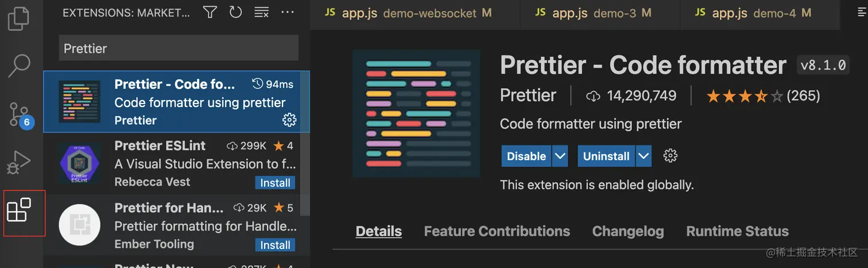This screenshot has height=268, width=868.
Task: Open the star rating reviews (265)
Action: 763,96
